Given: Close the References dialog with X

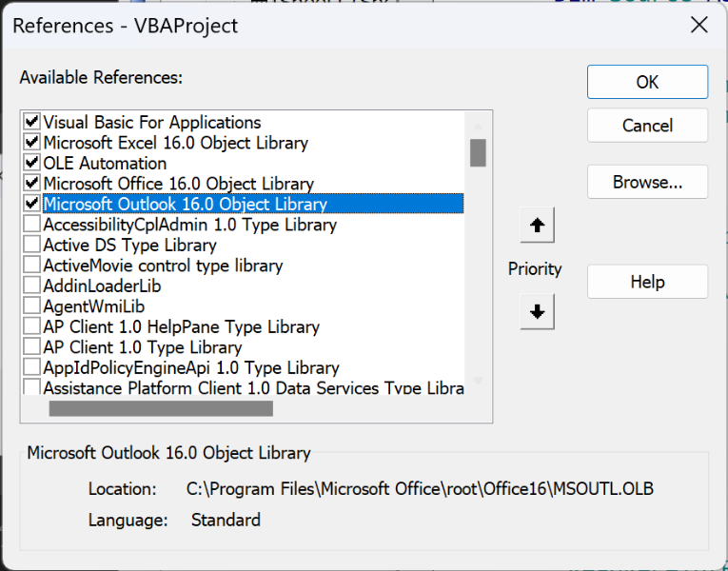Looking at the screenshot, I should click(698, 25).
